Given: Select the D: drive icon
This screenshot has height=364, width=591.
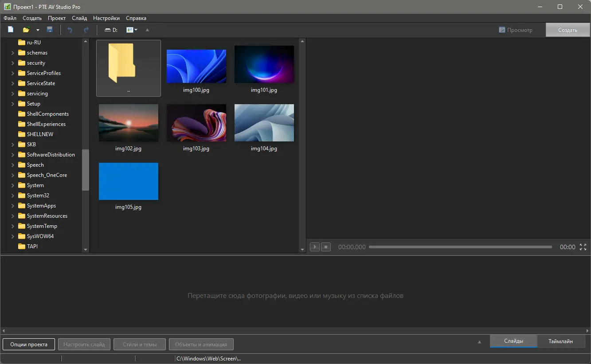Looking at the screenshot, I should [110, 30].
